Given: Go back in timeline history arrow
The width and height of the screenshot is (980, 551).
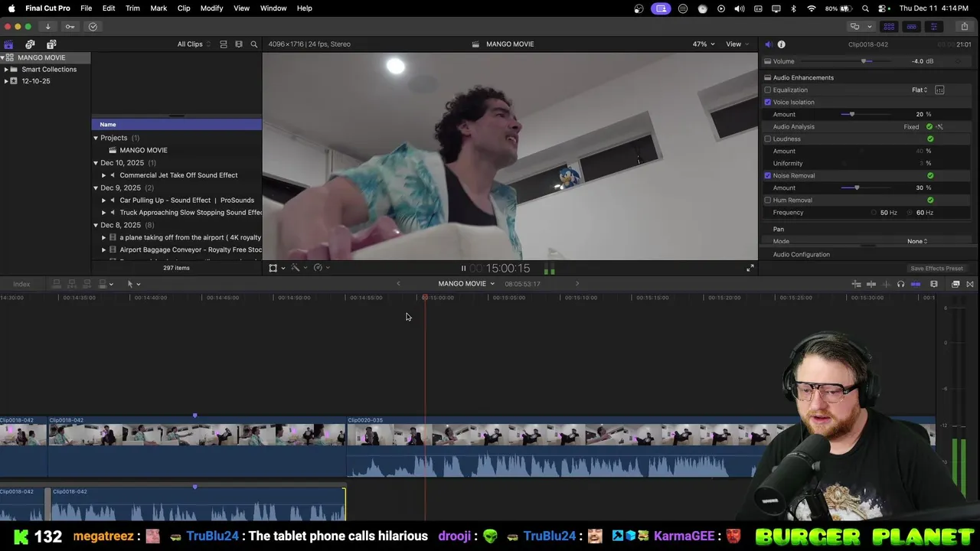Looking at the screenshot, I should point(398,284).
